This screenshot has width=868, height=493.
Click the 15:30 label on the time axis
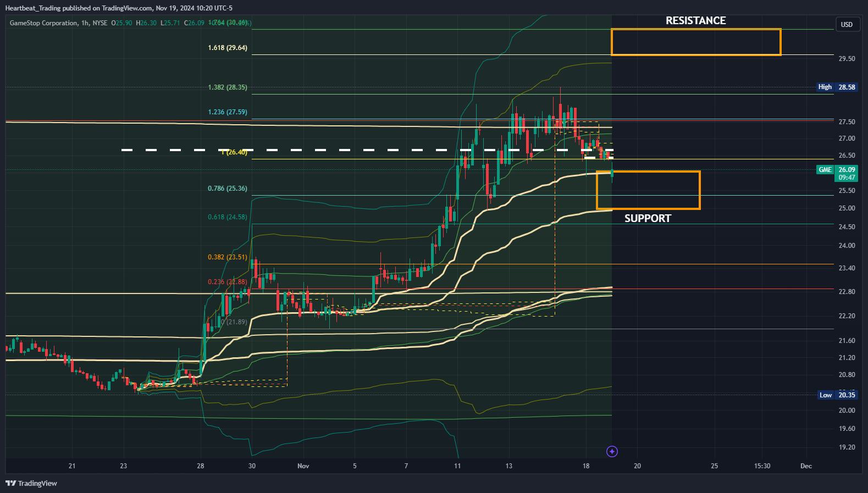coord(762,466)
